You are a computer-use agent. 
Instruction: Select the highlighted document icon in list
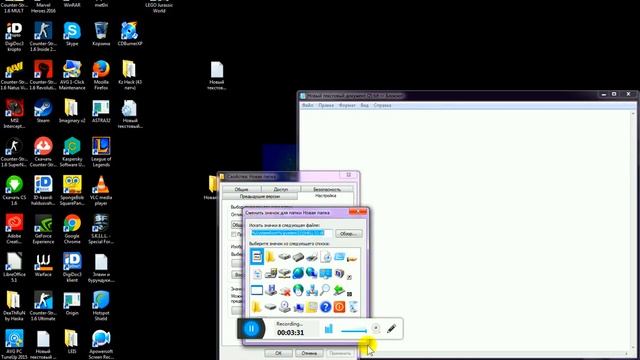pyautogui.click(x=257, y=257)
